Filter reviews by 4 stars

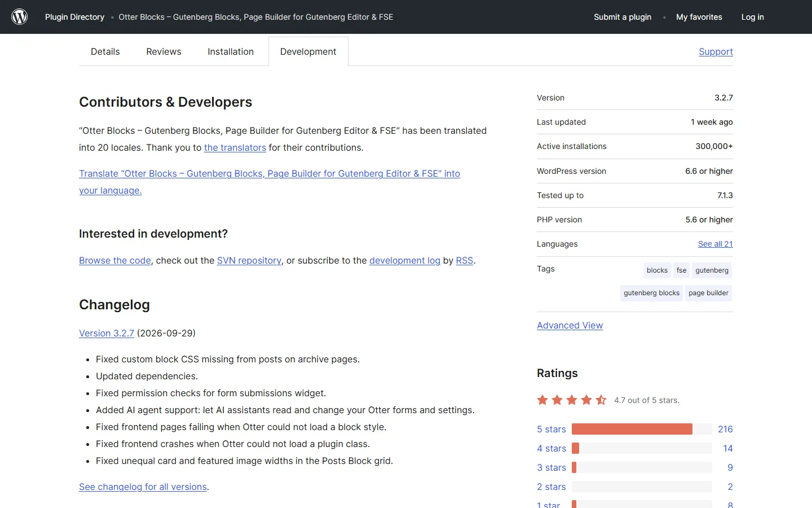(x=551, y=448)
